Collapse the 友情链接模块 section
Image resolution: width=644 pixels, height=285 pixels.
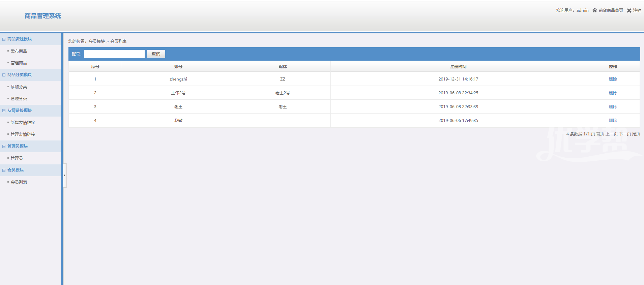tap(4, 110)
